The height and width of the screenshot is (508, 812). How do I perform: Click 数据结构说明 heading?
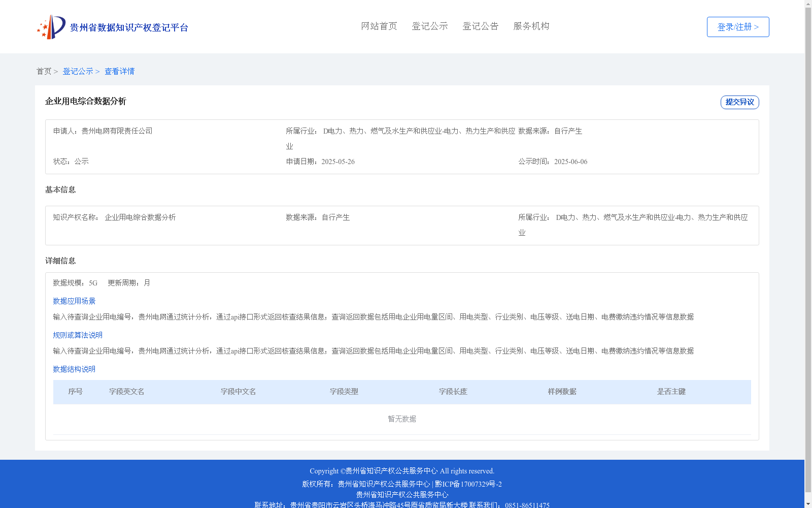pyautogui.click(x=75, y=369)
